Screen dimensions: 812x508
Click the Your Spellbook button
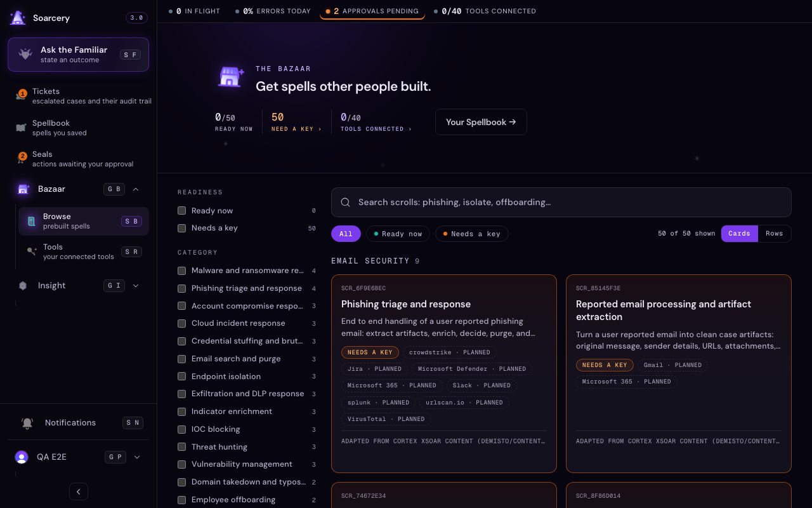pyautogui.click(x=481, y=122)
